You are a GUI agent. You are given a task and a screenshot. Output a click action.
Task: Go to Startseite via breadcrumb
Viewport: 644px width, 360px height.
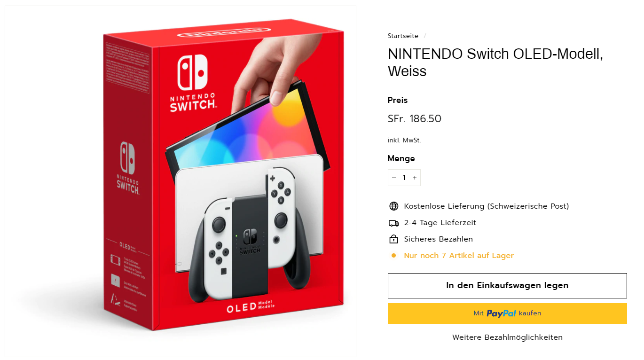tap(403, 36)
